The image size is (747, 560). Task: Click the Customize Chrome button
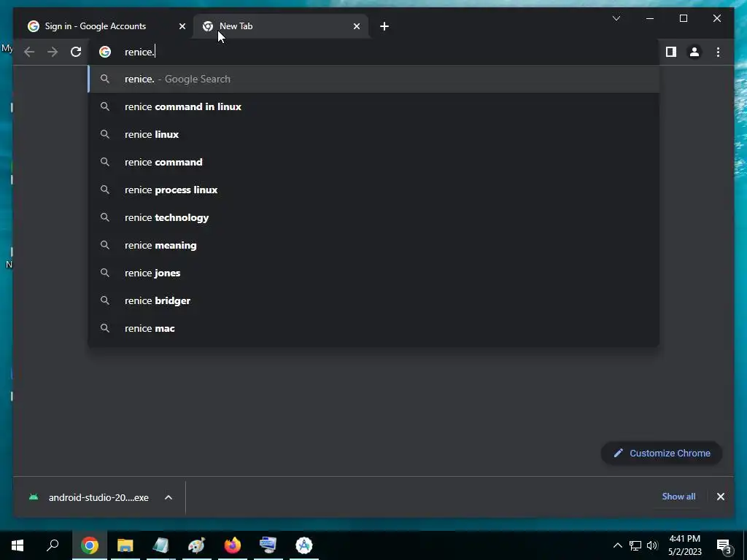[662, 454]
